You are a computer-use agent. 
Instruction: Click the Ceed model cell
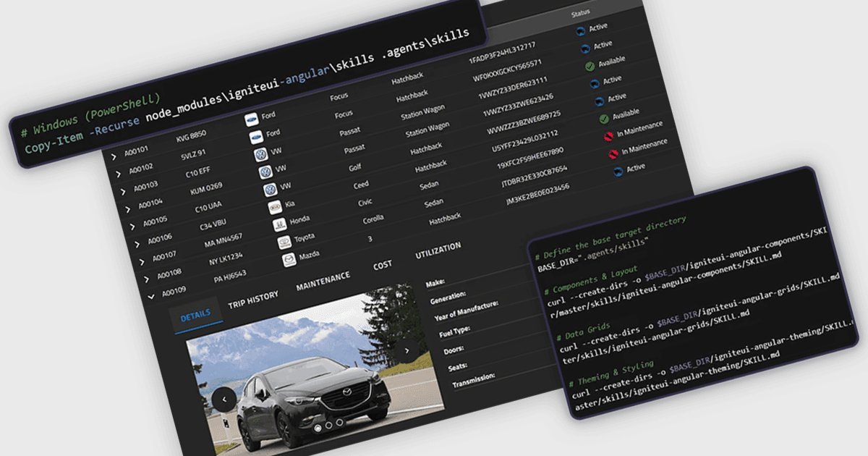tap(361, 185)
